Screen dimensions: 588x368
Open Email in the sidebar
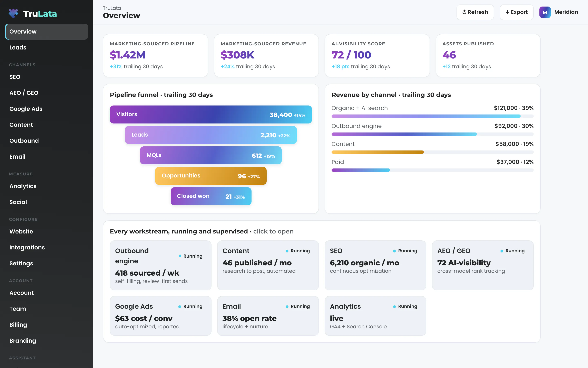[46, 157]
